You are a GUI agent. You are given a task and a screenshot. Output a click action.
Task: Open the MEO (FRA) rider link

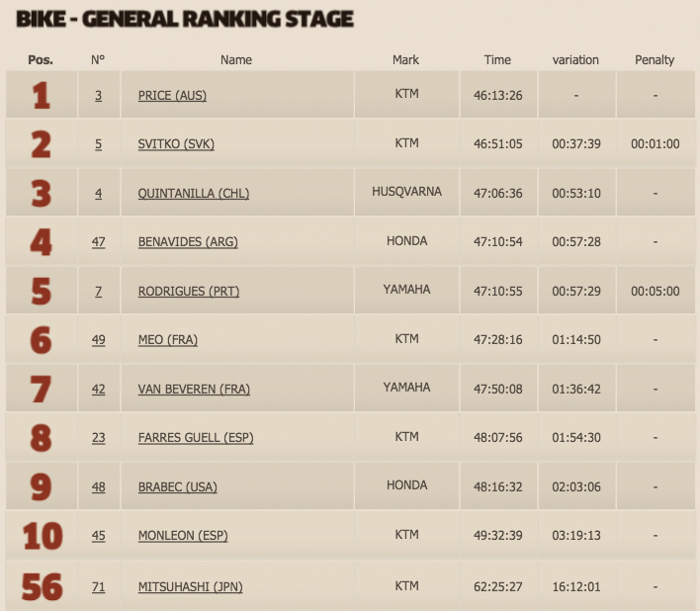(168, 340)
